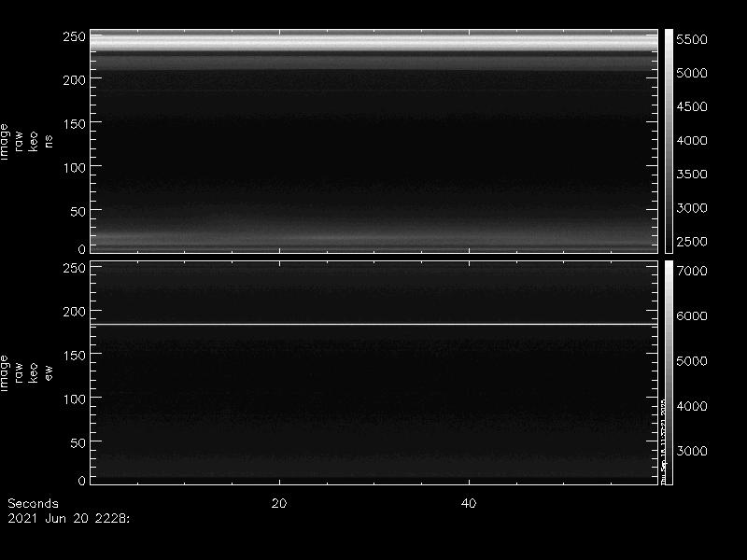747x560 pixels.
Task: Select the bright white band atop the ns plot
Action: click(373, 42)
